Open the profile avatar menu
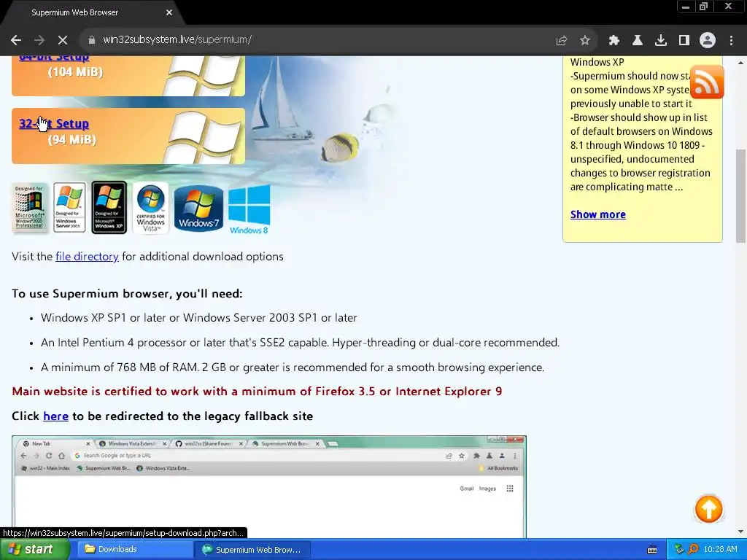 [708, 41]
